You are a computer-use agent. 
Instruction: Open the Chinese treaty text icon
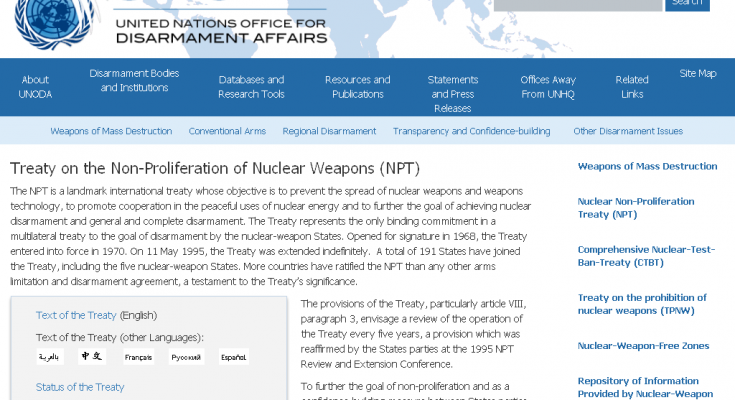[x=92, y=357]
